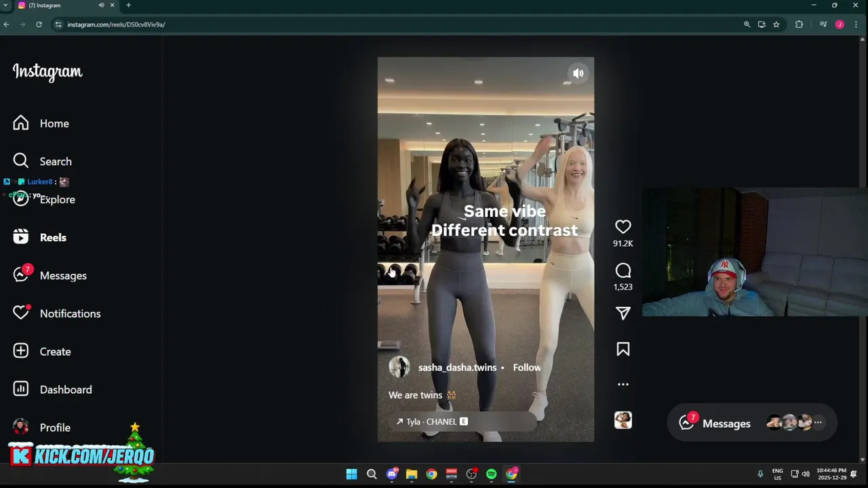
Task: Click the Dashboard chart icon
Action: point(21,388)
